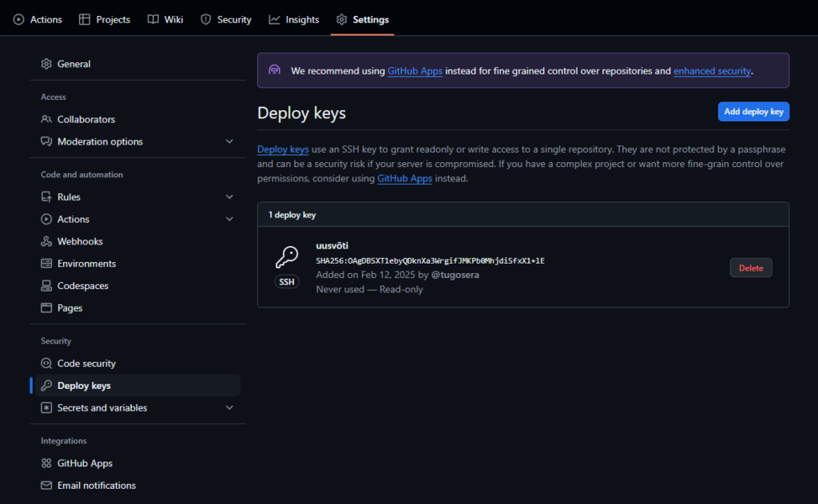View the Insights tab

[x=294, y=19]
